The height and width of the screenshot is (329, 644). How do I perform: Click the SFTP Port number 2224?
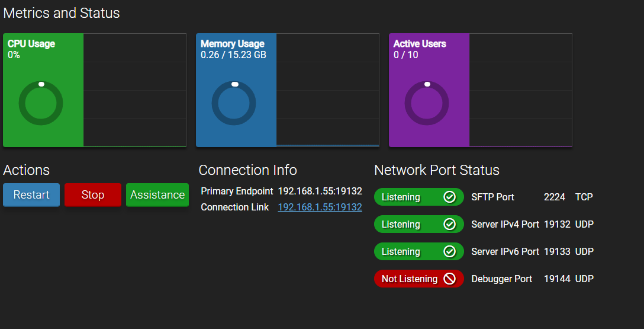554,197
